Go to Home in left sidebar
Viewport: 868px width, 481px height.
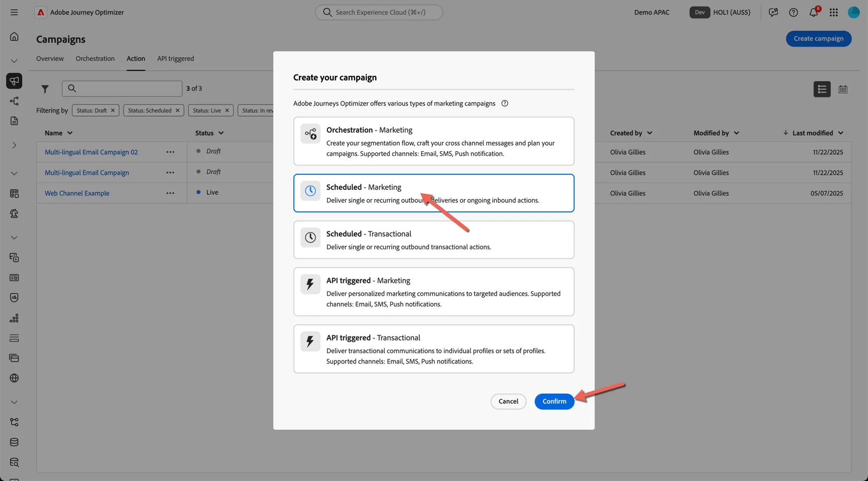14,37
